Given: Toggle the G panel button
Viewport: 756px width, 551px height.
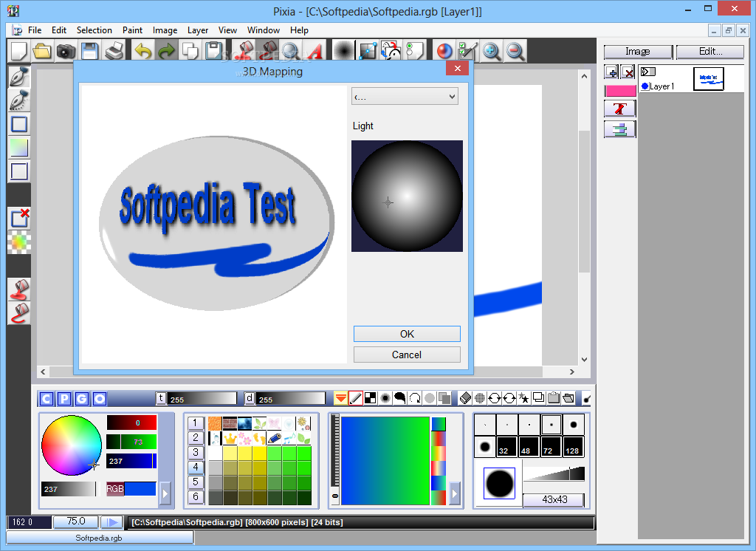Looking at the screenshot, I should pos(82,399).
